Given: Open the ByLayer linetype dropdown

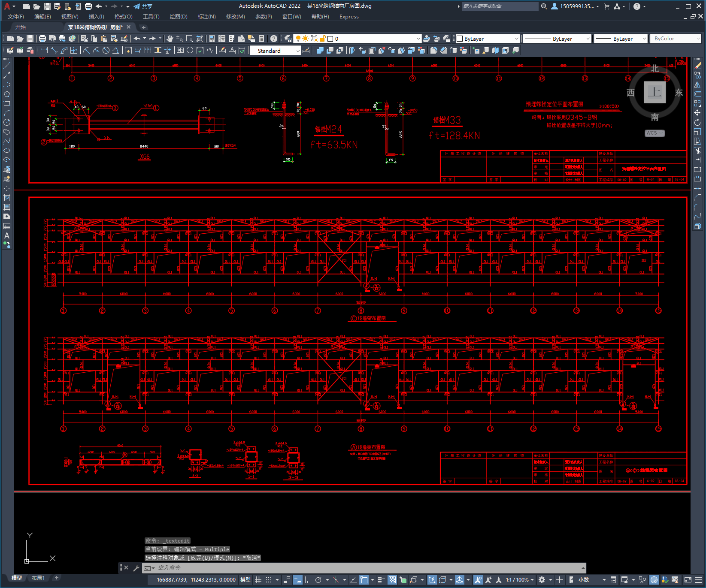Looking at the screenshot, I should pyautogui.click(x=557, y=39).
